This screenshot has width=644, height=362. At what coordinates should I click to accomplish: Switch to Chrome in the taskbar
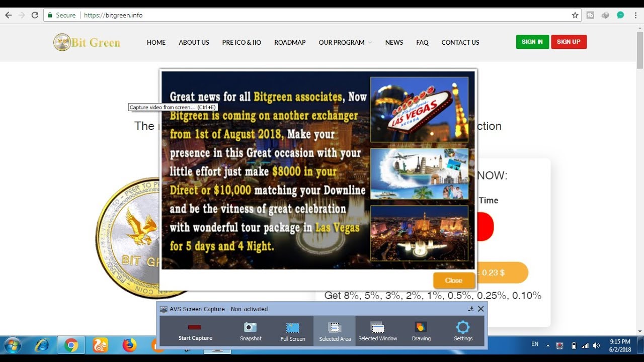pos(71,345)
